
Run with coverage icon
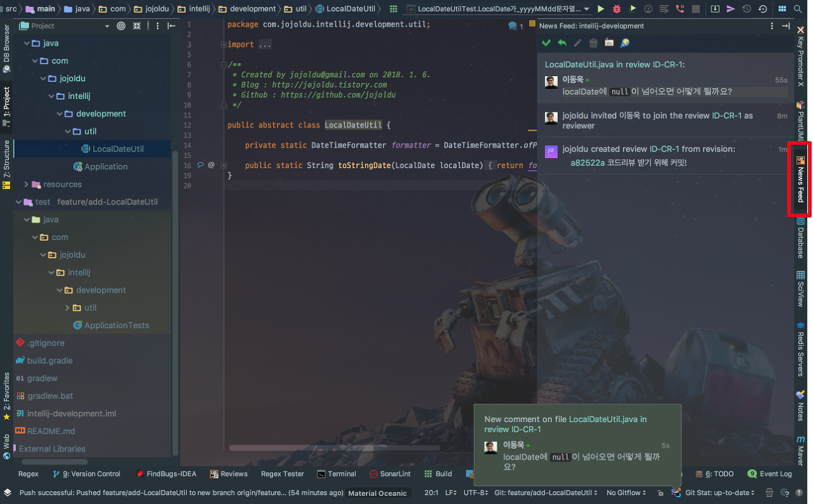633,9
